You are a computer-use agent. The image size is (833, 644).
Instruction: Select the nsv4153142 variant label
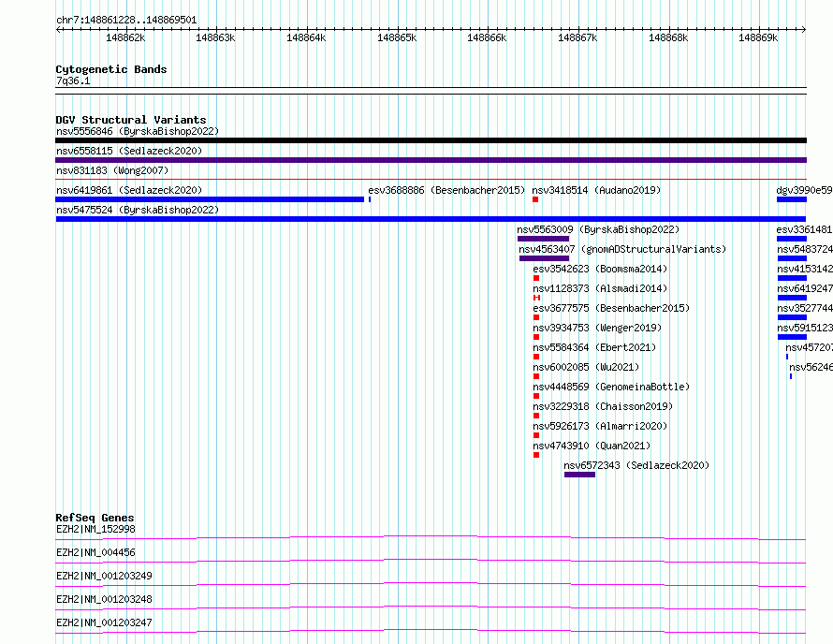pos(805,269)
